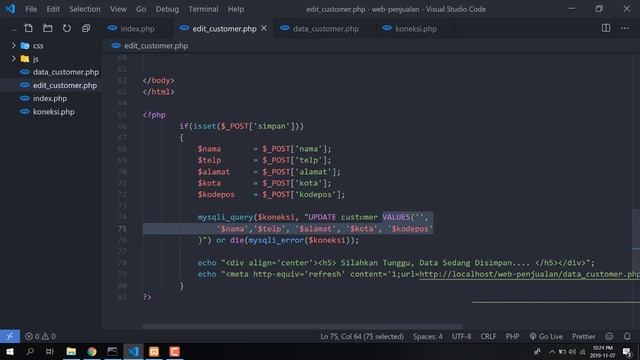Open XAMPP from the taskbar

click(x=154, y=351)
